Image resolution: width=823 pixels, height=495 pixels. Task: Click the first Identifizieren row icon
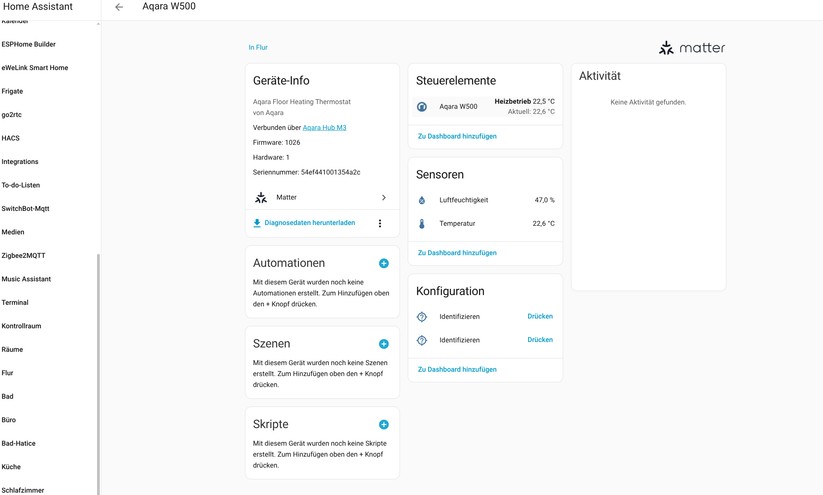(x=421, y=317)
